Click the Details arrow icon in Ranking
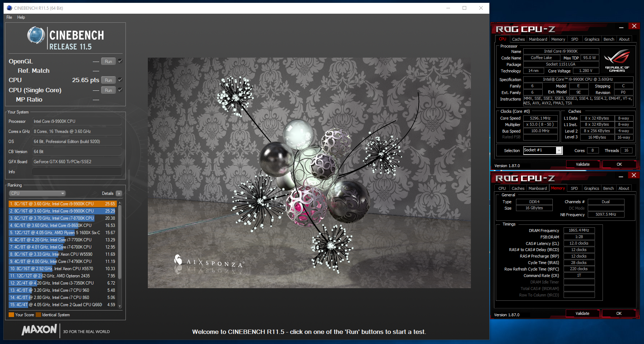 pyautogui.click(x=119, y=193)
